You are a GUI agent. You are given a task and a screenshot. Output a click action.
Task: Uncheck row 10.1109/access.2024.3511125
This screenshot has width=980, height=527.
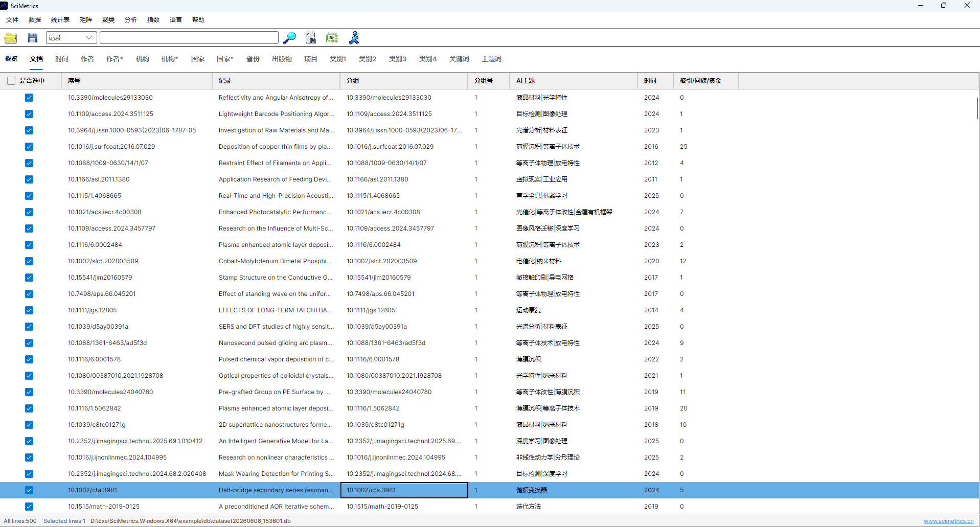pyautogui.click(x=29, y=114)
